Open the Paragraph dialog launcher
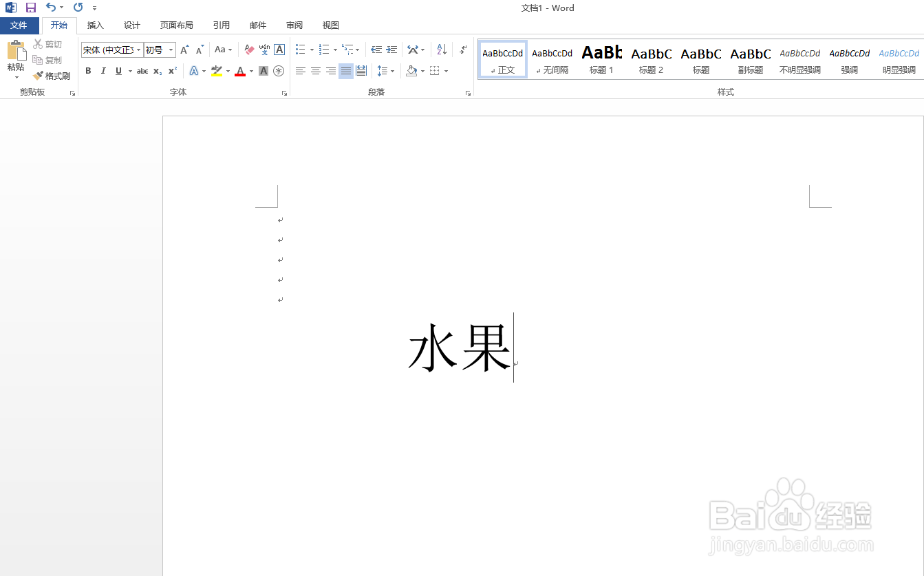Image resolution: width=924 pixels, height=576 pixels. tap(468, 93)
